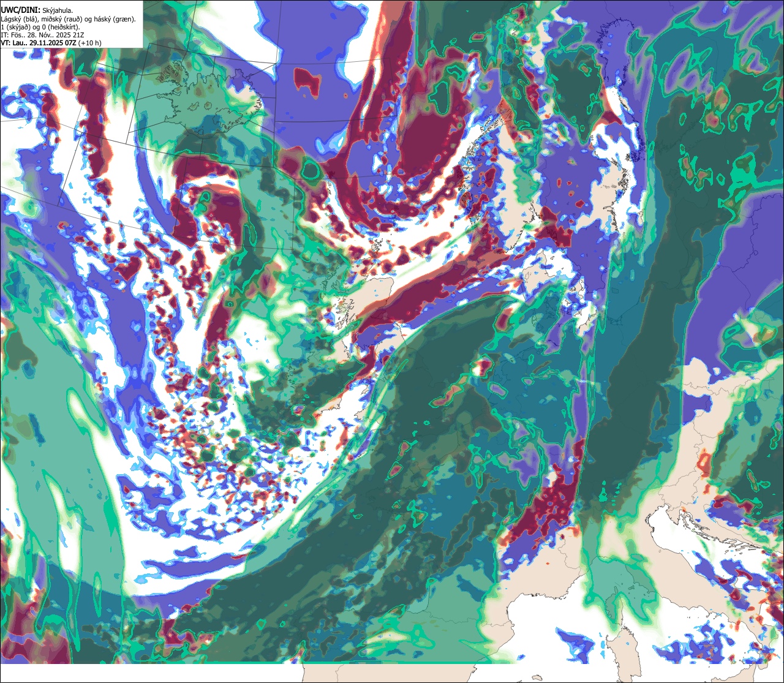Screen dimensions: 784x683
Task: Select the 'IT: Fös.. 28. Nóv.. 2025 21Z' line
Action: (42, 35)
